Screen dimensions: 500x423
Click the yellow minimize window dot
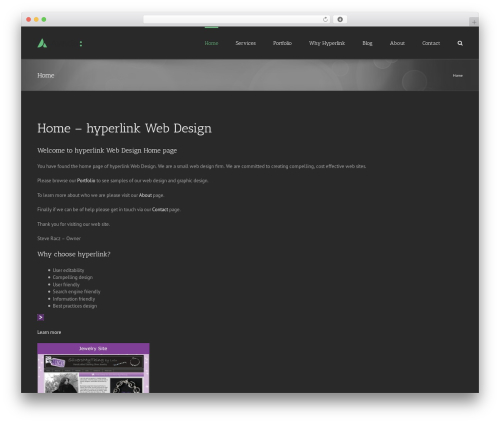click(x=36, y=19)
